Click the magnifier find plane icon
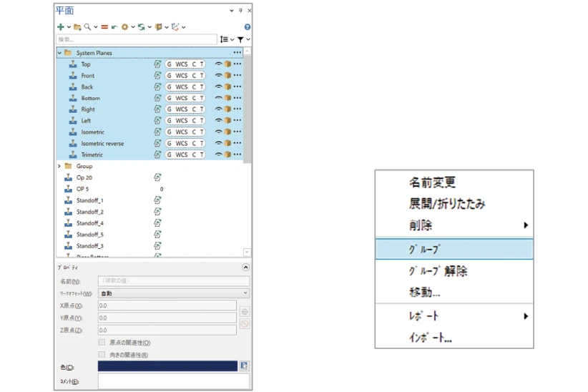 coord(87,27)
